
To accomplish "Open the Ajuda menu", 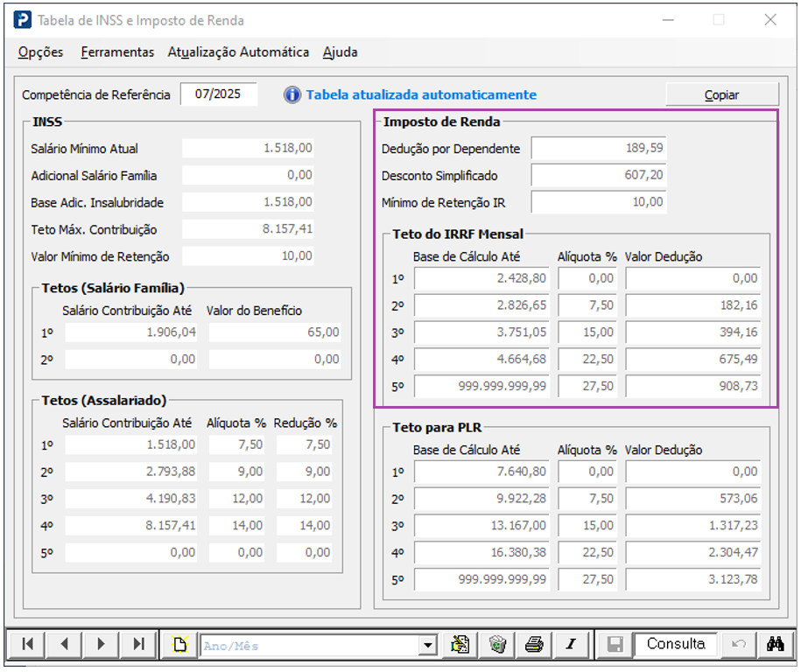I will tap(340, 52).
